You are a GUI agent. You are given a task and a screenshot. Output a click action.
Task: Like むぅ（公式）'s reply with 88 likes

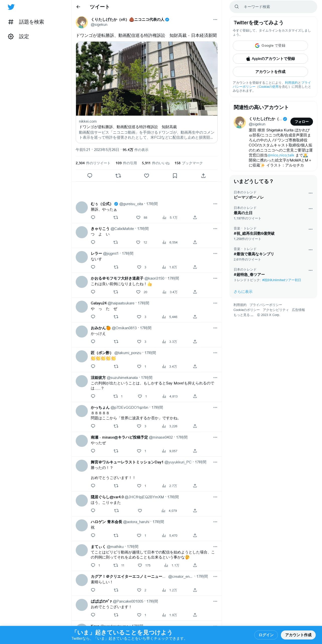click(x=141, y=217)
